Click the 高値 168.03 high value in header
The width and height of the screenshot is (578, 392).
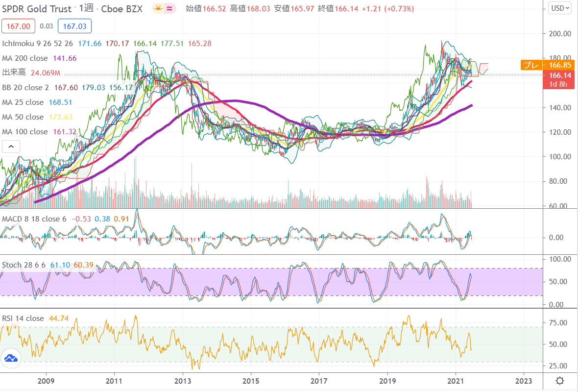(250, 8)
